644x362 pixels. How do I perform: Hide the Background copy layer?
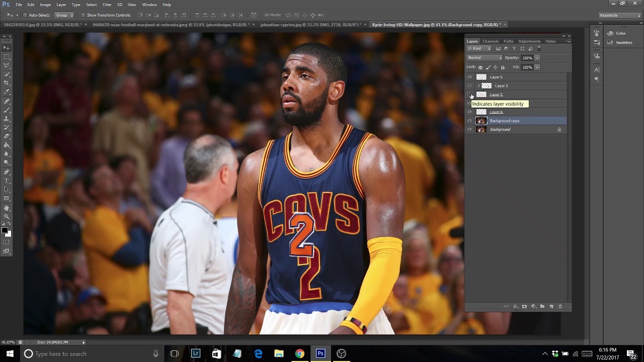(x=469, y=121)
